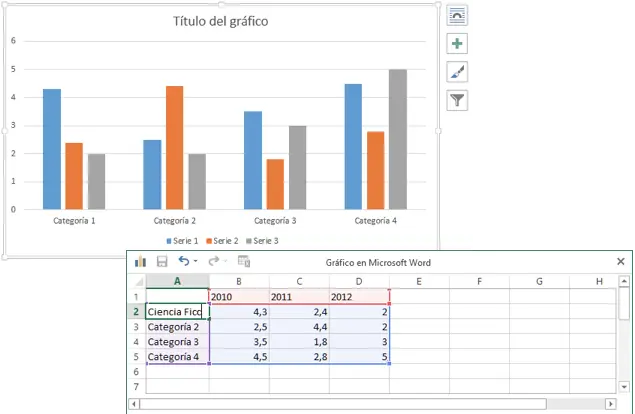Redo with the gray arrow icon

click(213, 261)
